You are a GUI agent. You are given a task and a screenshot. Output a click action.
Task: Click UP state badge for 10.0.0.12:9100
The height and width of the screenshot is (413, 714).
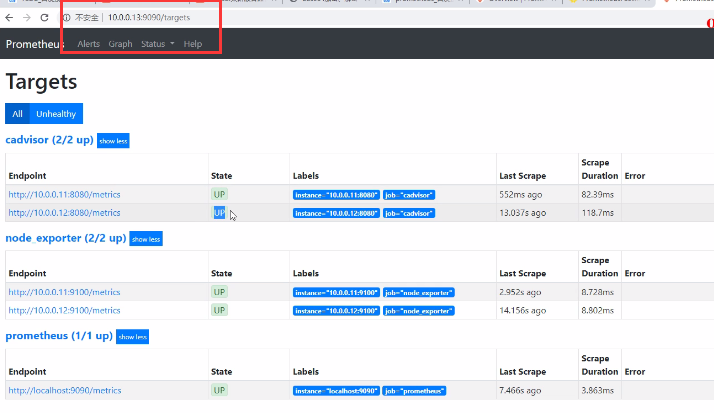[219, 310]
